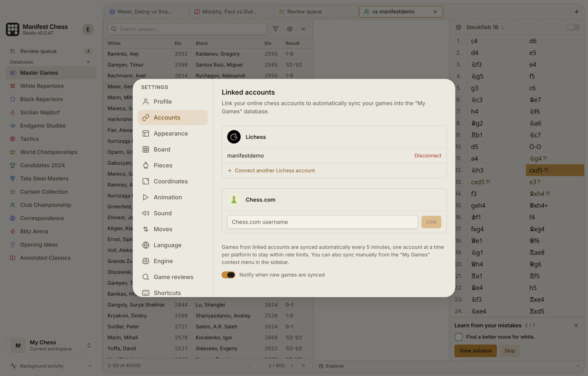Image resolution: width=588 pixels, height=376 pixels.
Task: Add a new database with plus icon
Action: point(88,62)
